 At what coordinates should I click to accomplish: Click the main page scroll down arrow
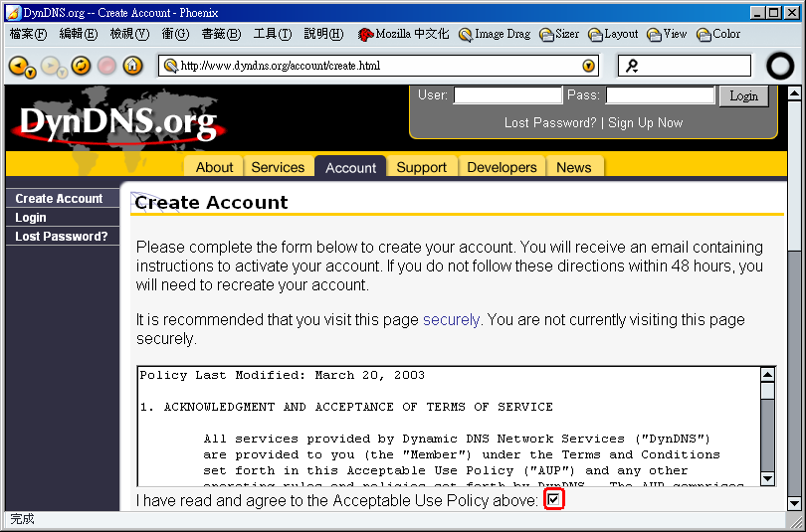coord(794,503)
